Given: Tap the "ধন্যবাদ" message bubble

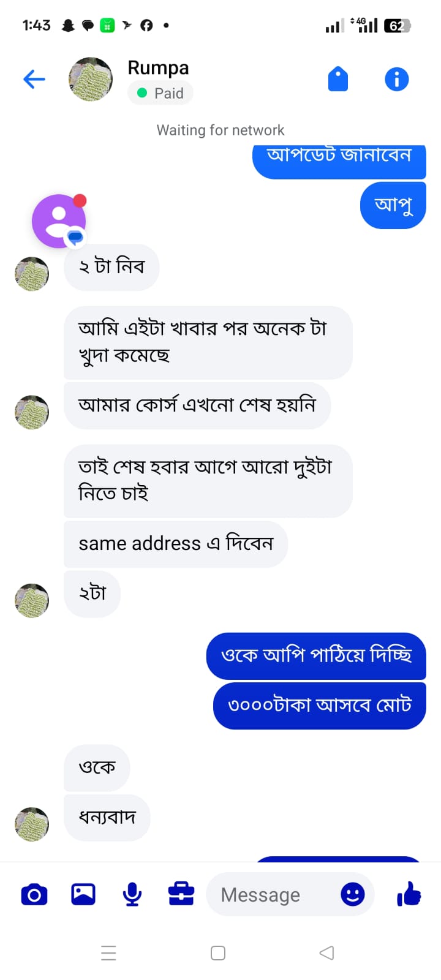Looking at the screenshot, I should [107, 817].
